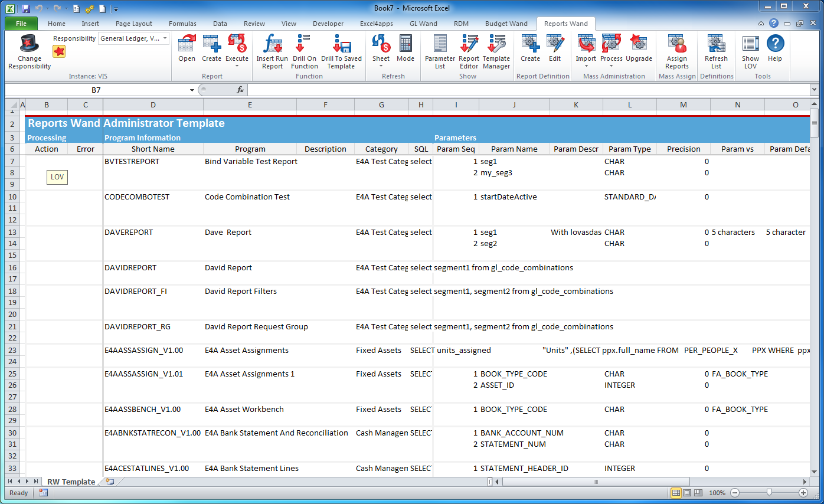The height and width of the screenshot is (504, 824).
Task: Click the red star favorite icon under Responsibility
Action: tap(59, 51)
